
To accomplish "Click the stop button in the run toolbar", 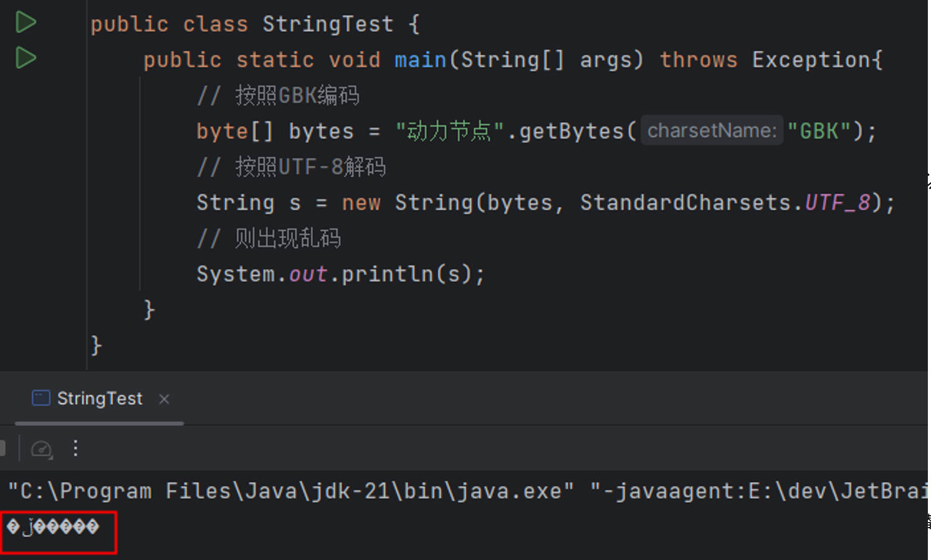I will pyautogui.click(x=2, y=448).
